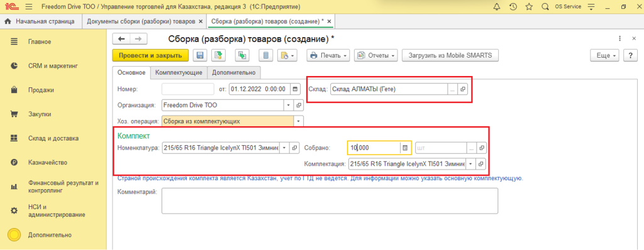Screen dimensions: 644x250
Task: Open the notifications bell
Action: pos(497,7)
